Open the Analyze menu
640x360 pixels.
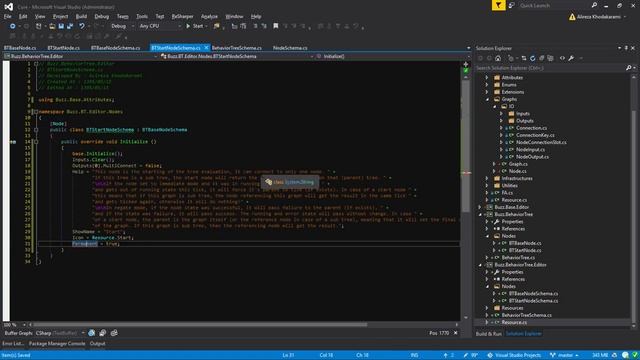pos(209,17)
